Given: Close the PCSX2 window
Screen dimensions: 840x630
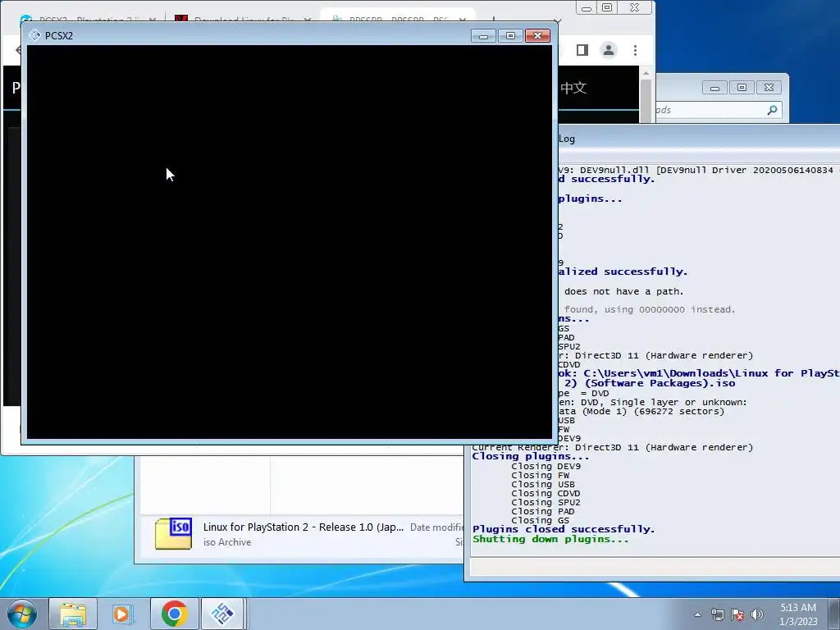Looking at the screenshot, I should pos(537,36).
